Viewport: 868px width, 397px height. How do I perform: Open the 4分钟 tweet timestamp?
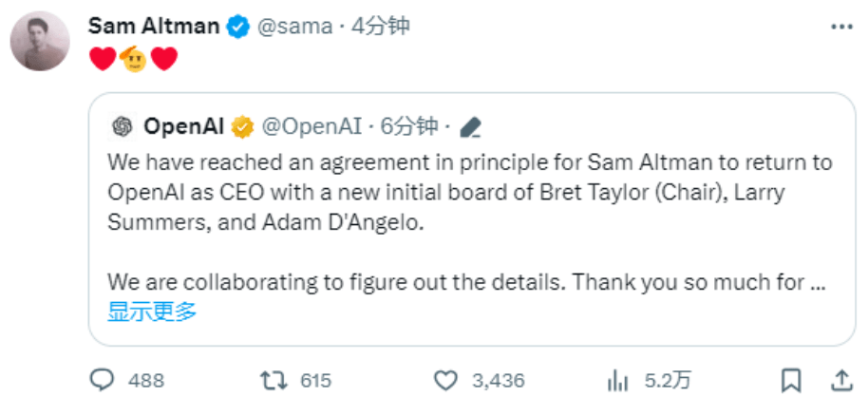(381, 26)
